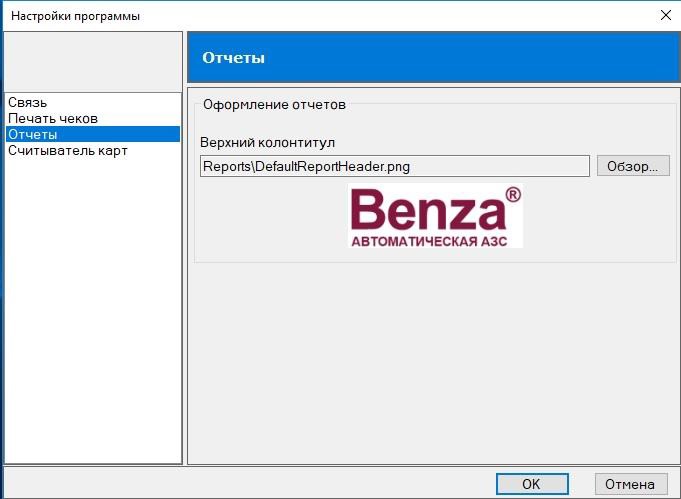The width and height of the screenshot is (681, 499).
Task: Select the Связь settings category
Action: coord(27,102)
